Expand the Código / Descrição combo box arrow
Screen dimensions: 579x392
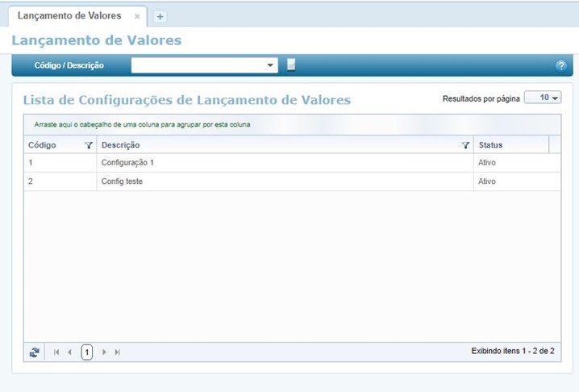271,65
